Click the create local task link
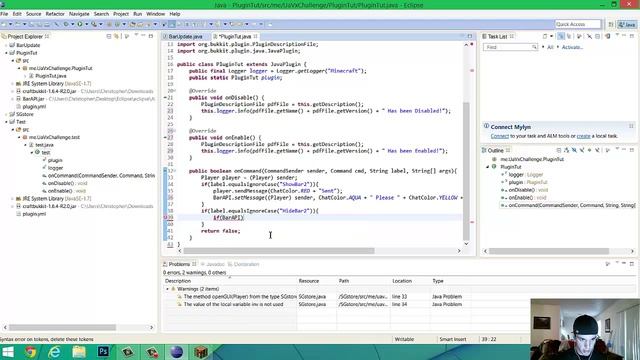The height and width of the screenshot is (360, 640). click(x=583, y=136)
